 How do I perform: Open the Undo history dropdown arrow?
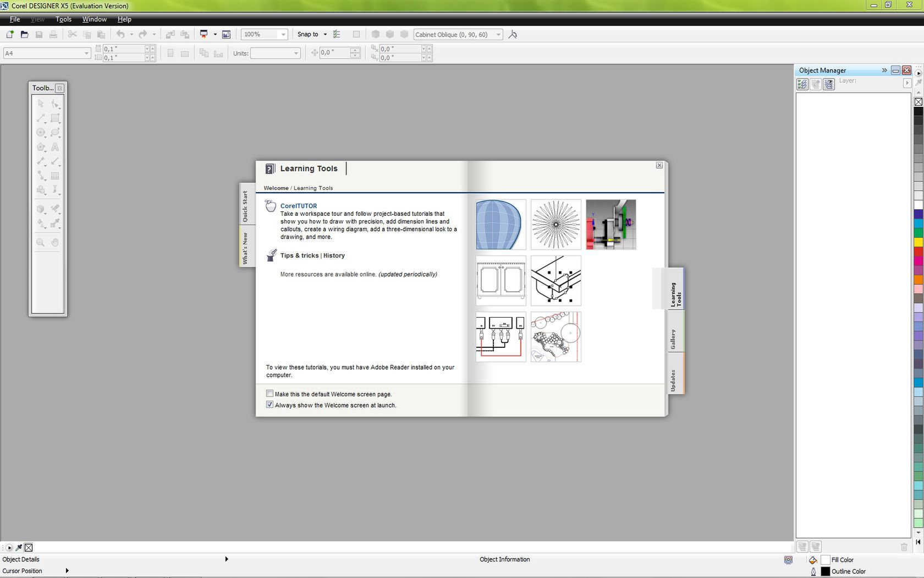tap(131, 34)
